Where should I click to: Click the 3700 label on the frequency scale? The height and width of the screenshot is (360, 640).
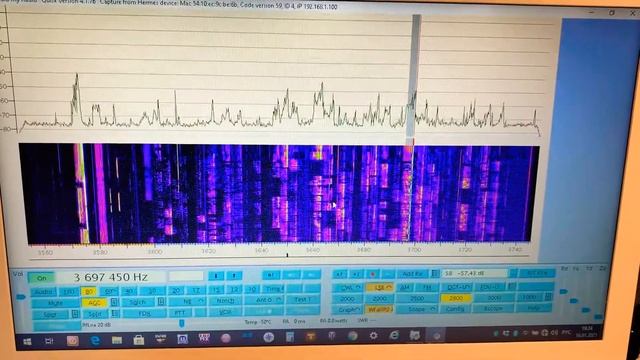pos(414,249)
